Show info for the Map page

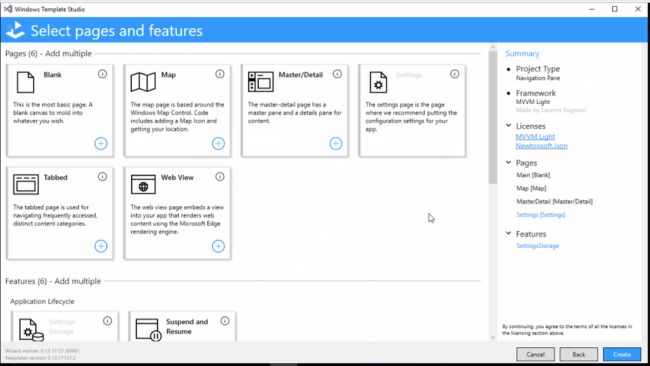click(x=220, y=74)
